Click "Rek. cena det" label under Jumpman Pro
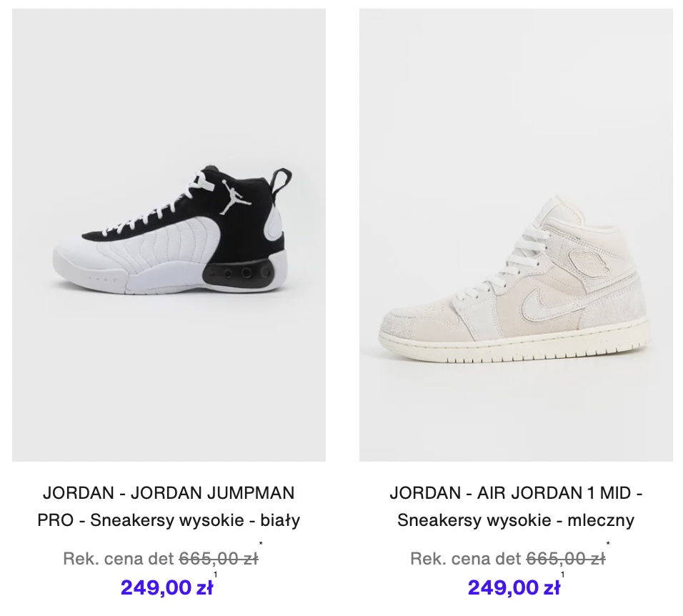683x616 pixels. click(x=119, y=559)
